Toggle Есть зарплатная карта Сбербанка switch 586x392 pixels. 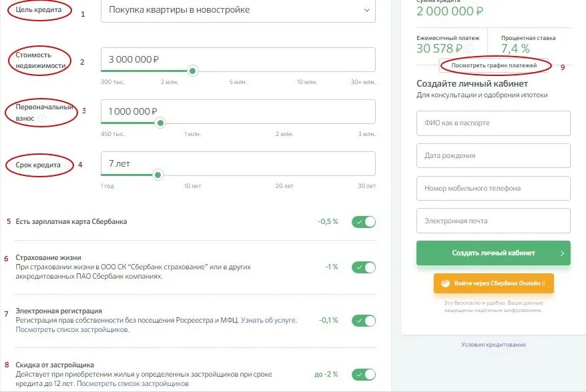364,222
